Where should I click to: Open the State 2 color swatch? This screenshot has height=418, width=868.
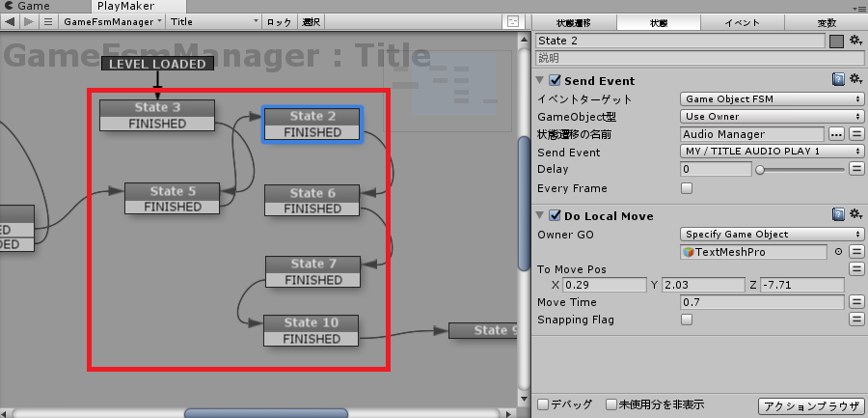click(836, 41)
